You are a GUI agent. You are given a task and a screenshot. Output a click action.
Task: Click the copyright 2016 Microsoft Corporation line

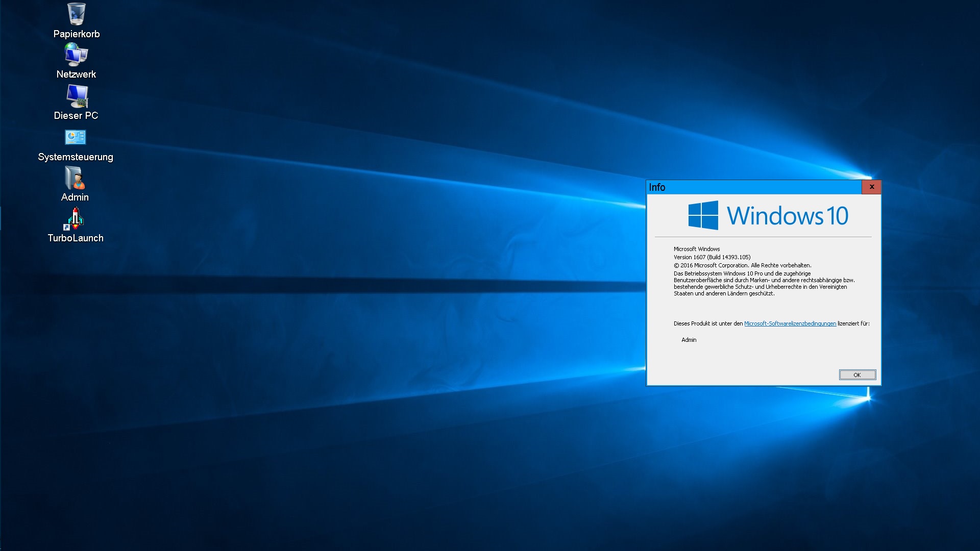pos(742,265)
